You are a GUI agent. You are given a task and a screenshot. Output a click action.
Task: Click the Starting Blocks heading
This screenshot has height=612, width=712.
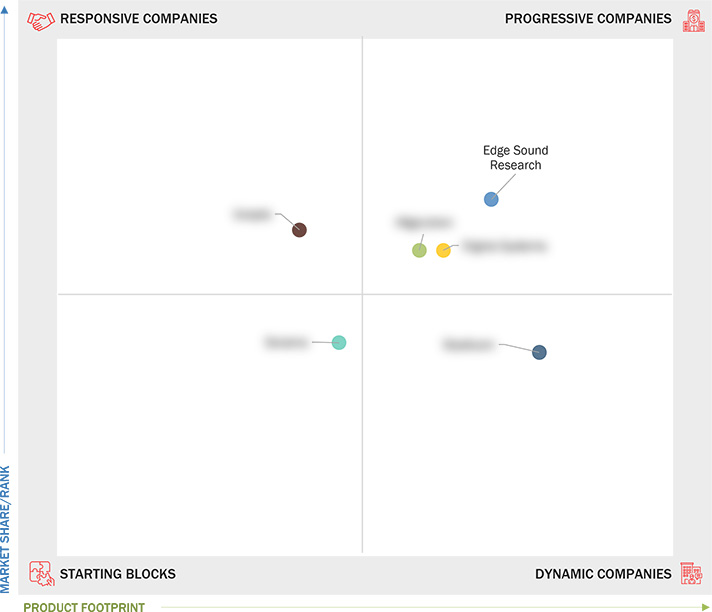click(117, 574)
